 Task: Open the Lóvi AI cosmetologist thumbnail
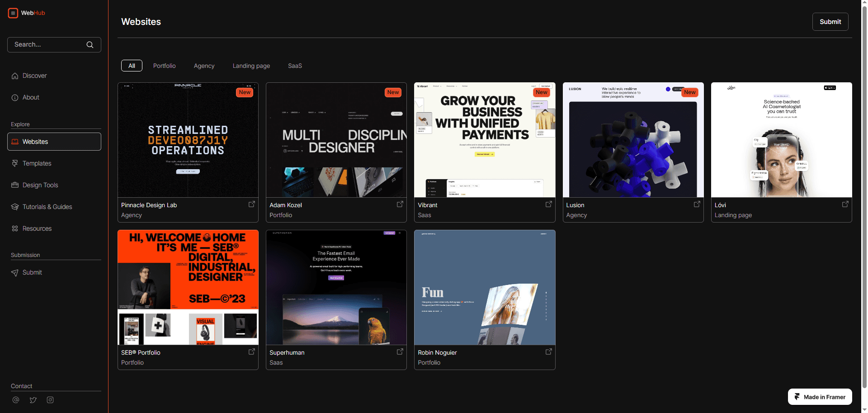point(781,140)
